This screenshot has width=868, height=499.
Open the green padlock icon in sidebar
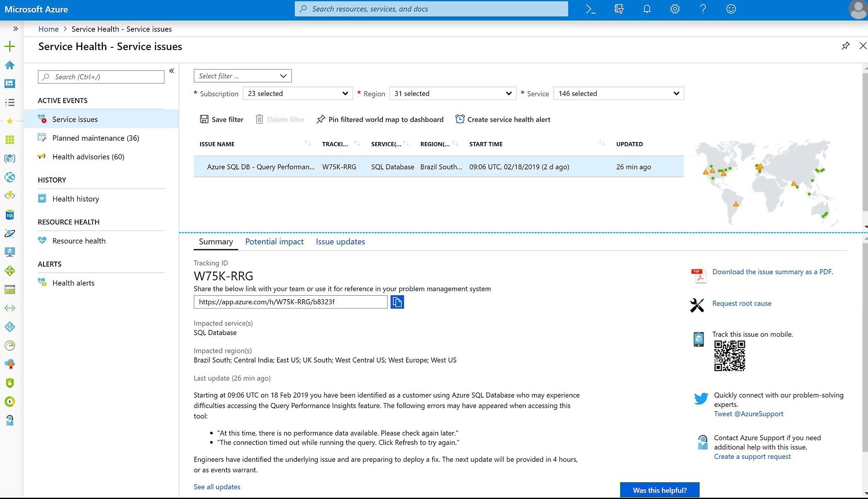coord(10,383)
